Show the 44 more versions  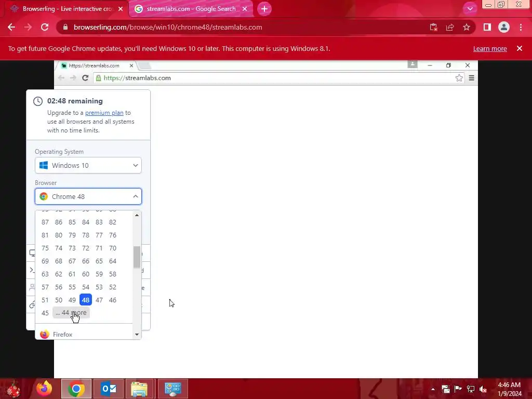point(71,313)
